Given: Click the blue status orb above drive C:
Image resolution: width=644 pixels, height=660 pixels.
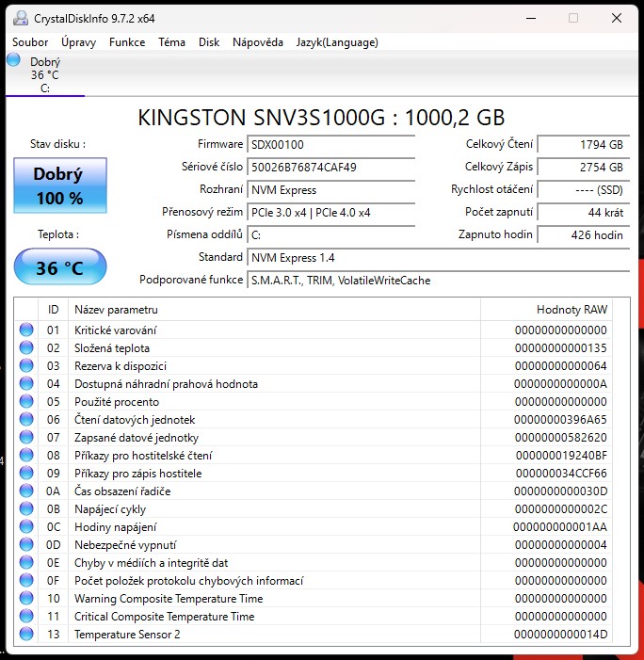Looking at the screenshot, I should pos(13,60).
